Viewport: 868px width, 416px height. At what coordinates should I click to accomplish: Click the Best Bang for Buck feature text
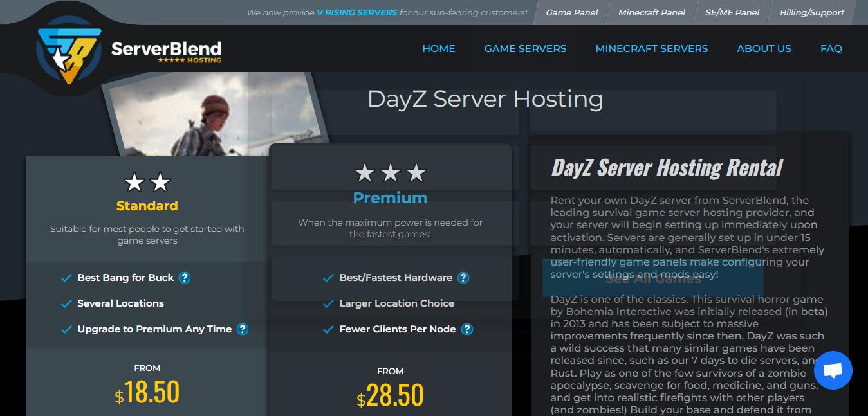(125, 278)
